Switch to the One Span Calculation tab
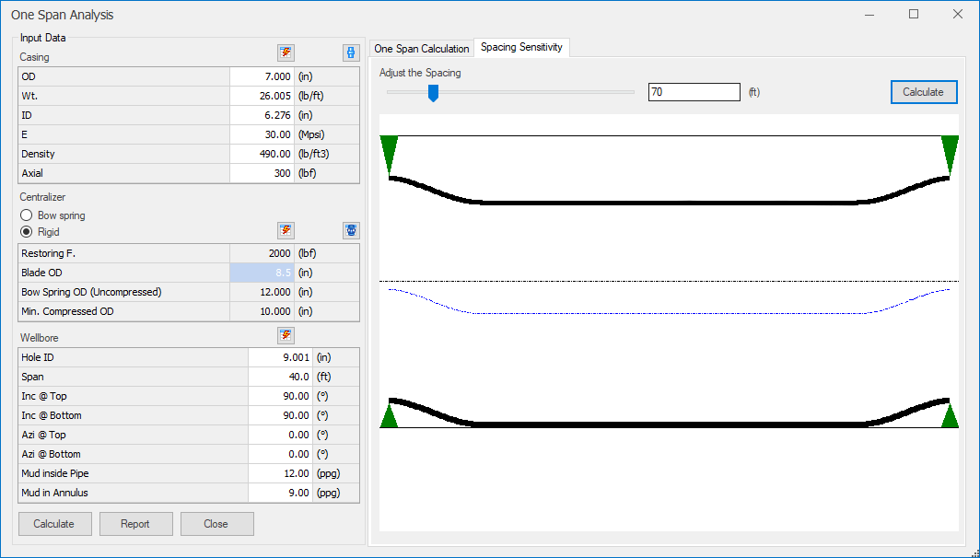The width and height of the screenshot is (980, 558). [421, 48]
